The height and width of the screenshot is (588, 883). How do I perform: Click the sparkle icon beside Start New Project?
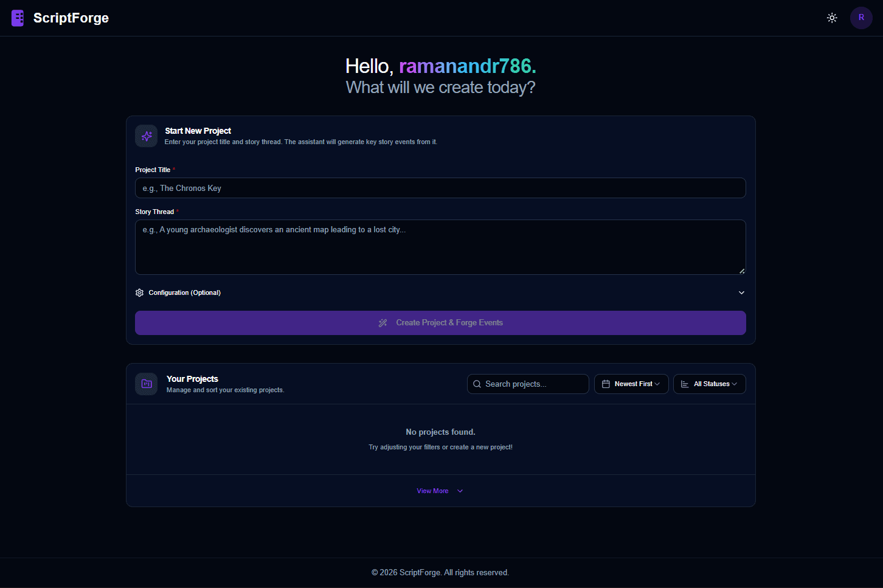coord(146,136)
